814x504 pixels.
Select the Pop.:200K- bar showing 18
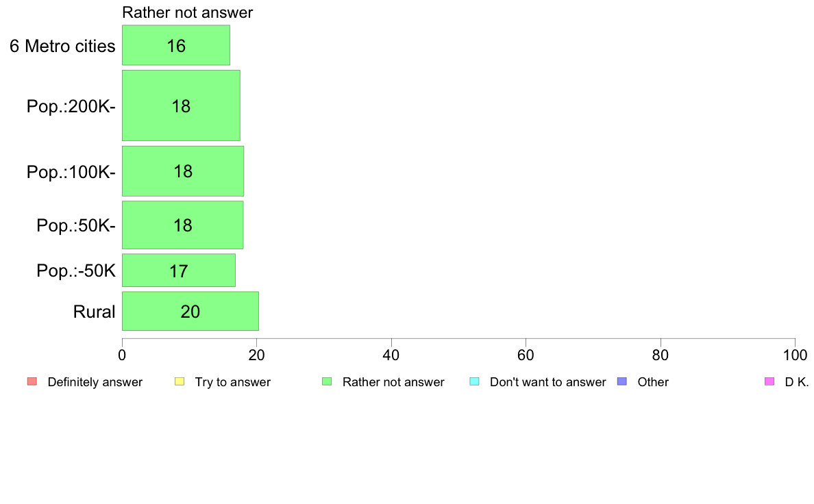(x=181, y=105)
